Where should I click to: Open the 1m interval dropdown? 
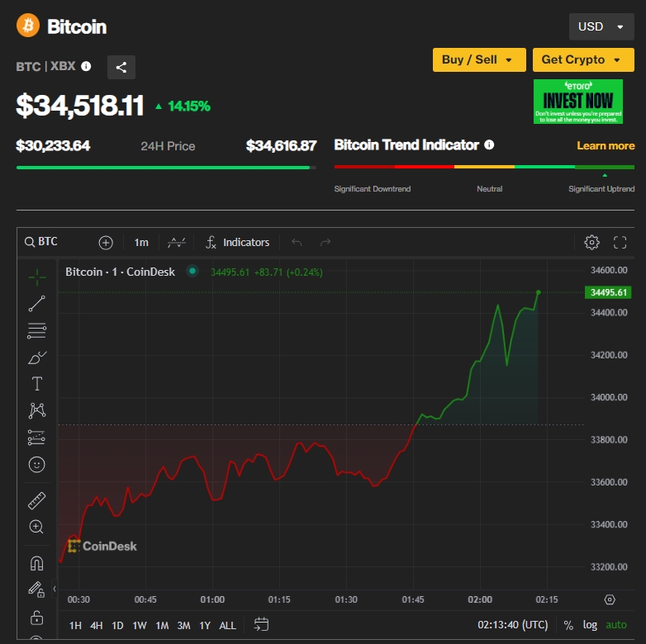click(x=141, y=243)
